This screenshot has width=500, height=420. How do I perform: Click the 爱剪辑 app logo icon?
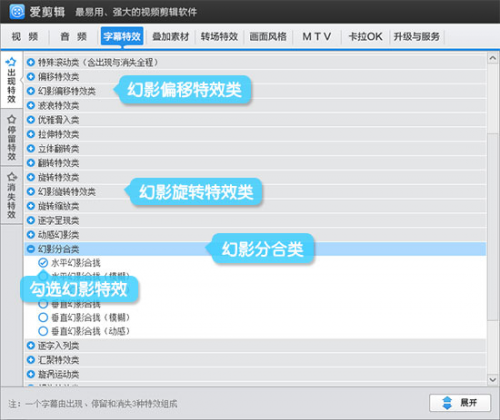[x=17, y=12]
